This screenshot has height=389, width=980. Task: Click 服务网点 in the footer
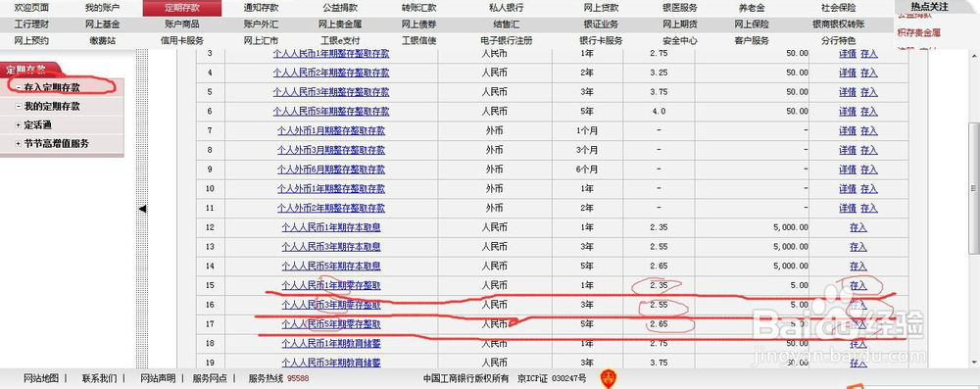pos(210,378)
